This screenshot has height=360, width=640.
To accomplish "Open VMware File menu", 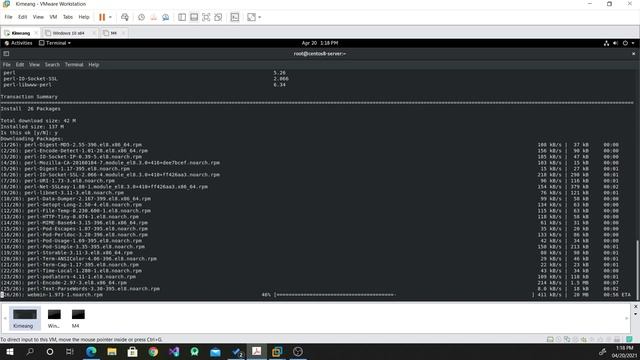I will point(9,17).
